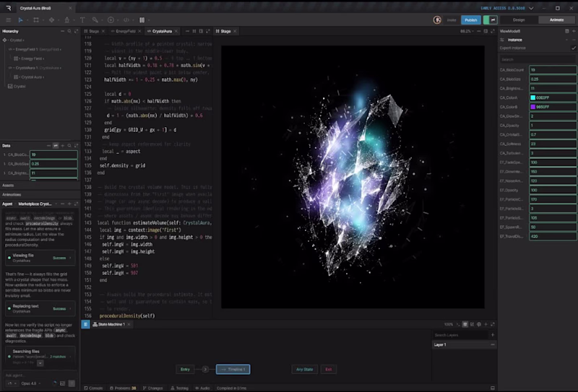
Task: Select Crystal image in Hierarchy
Action: (17, 86)
